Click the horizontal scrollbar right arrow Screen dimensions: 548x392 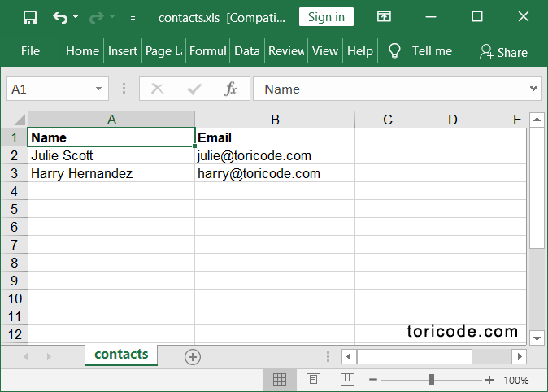click(x=520, y=357)
